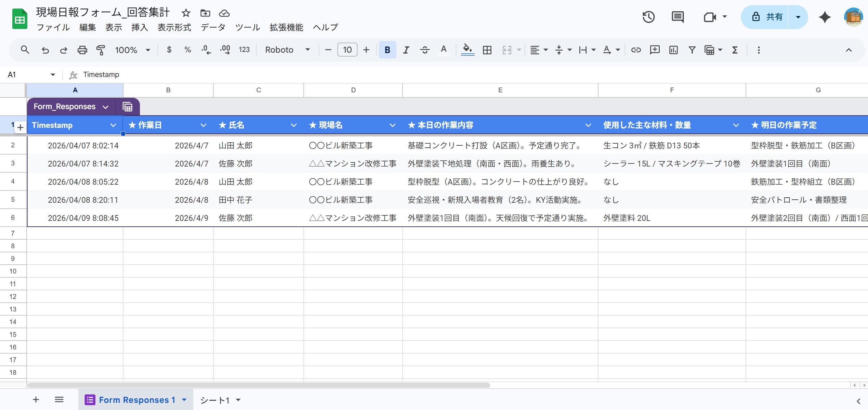This screenshot has width=868, height=410.
Task: Click the create filter funnel icon
Action: tap(692, 50)
